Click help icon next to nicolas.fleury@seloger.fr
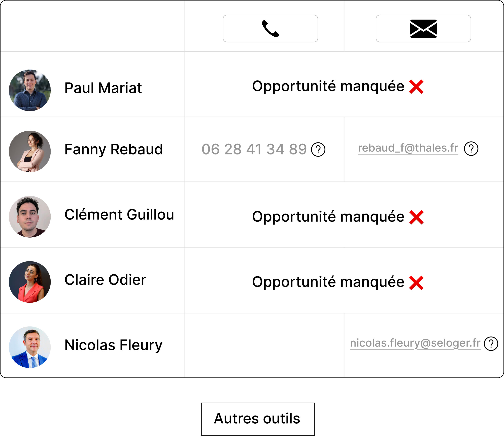Screen dimensions: 504x437 point(491,344)
